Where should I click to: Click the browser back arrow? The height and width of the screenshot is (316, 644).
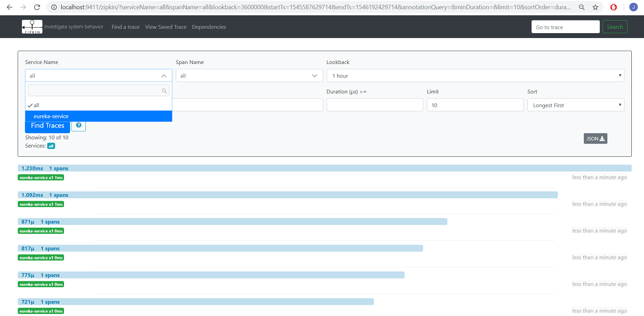(9, 7)
